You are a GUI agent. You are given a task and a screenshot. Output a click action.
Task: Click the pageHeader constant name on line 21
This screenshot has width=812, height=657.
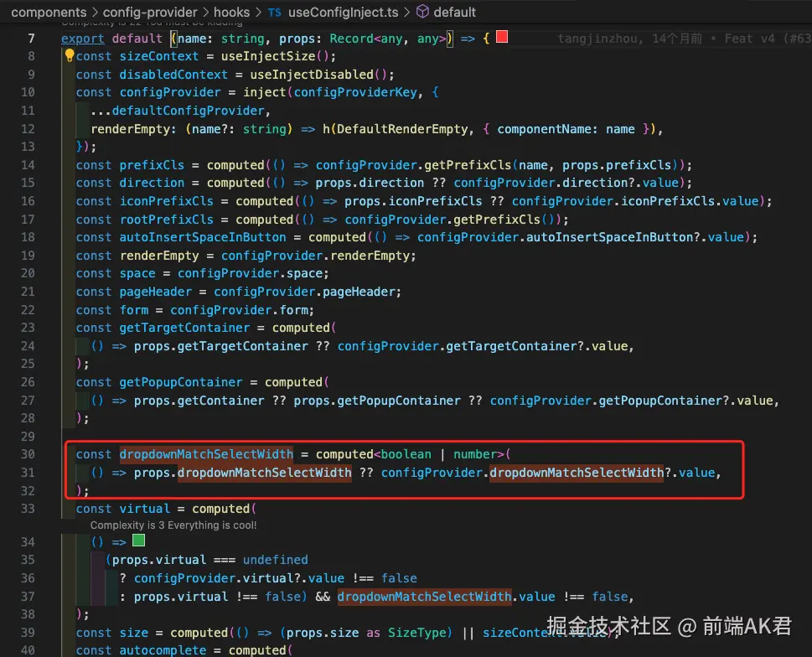click(155, 292)
